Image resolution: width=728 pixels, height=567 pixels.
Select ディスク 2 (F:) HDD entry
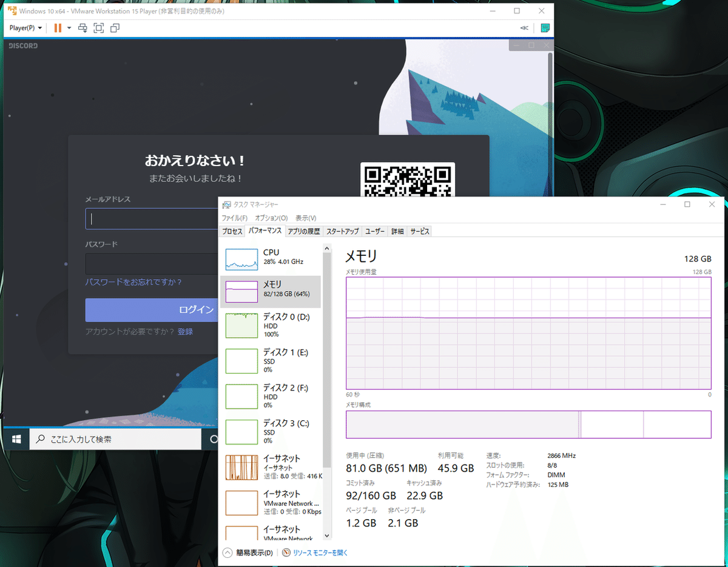click(x=271, y=396)
